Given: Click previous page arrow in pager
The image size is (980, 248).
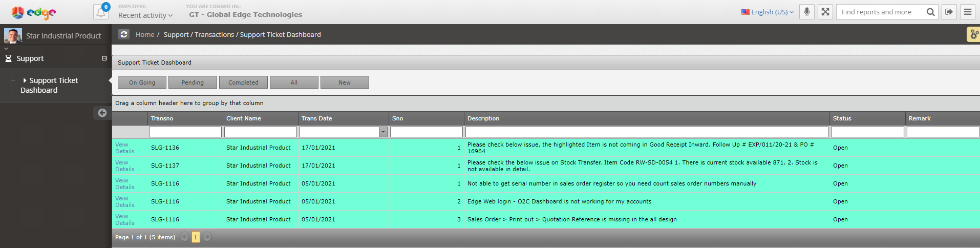Looking at the screenshot, I should pyautogui.click(x=184, y=237).
